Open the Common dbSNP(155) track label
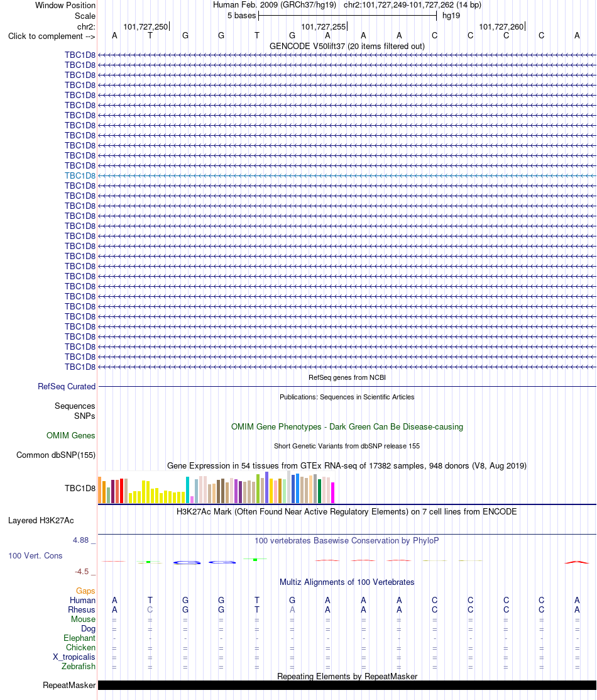Viewport: 597px width, 700px height. [x=56, y=455]
